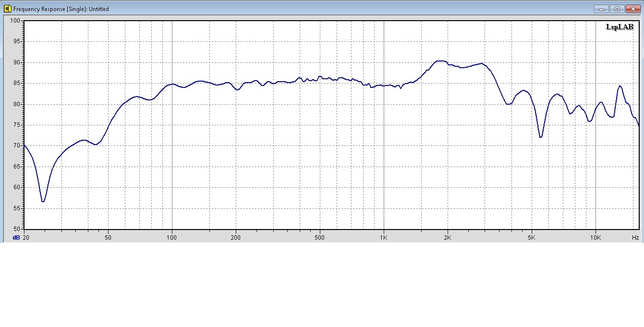Screen dimensions: 644x327
Task: Click the dB axis unit label
Action: (x=16, y=238)
